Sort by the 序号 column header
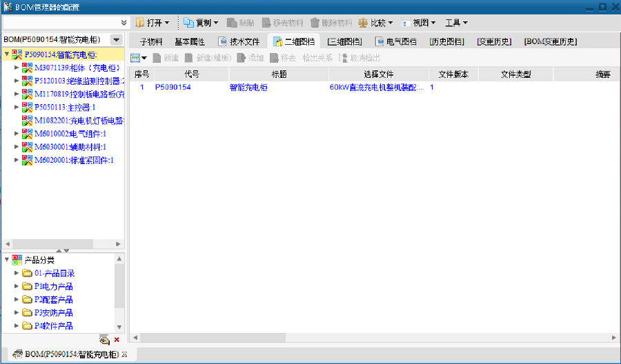The image size is (621, 364). (x=141, y=74)
